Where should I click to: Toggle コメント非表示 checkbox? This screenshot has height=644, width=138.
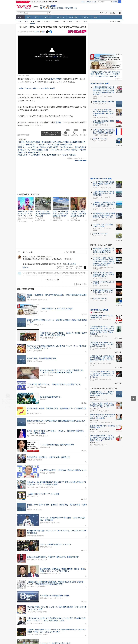coord(75,284)
